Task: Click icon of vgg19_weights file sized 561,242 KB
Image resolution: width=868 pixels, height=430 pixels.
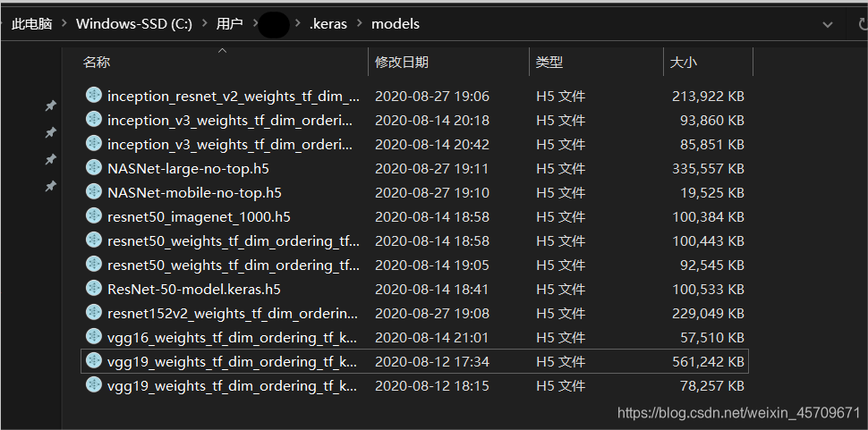Action: tap(94, 360)
